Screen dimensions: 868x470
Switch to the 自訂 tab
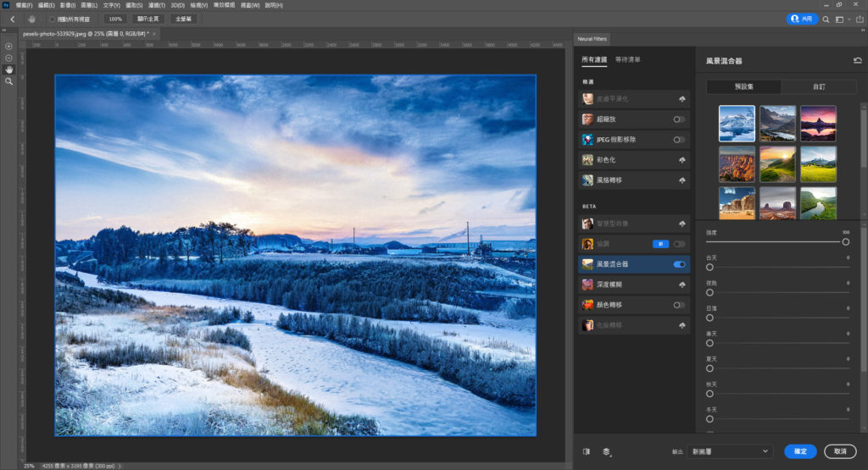[x=820, y=86]
